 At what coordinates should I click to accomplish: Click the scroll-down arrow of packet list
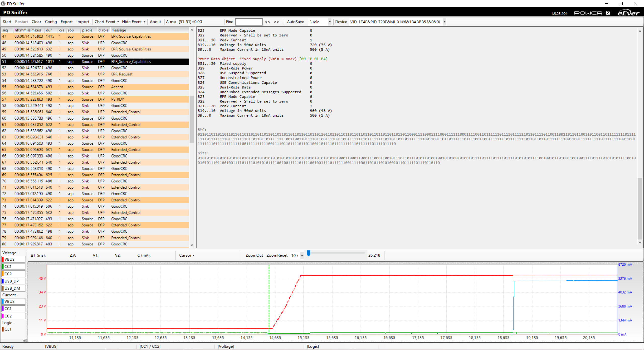(x=192, y=245)
